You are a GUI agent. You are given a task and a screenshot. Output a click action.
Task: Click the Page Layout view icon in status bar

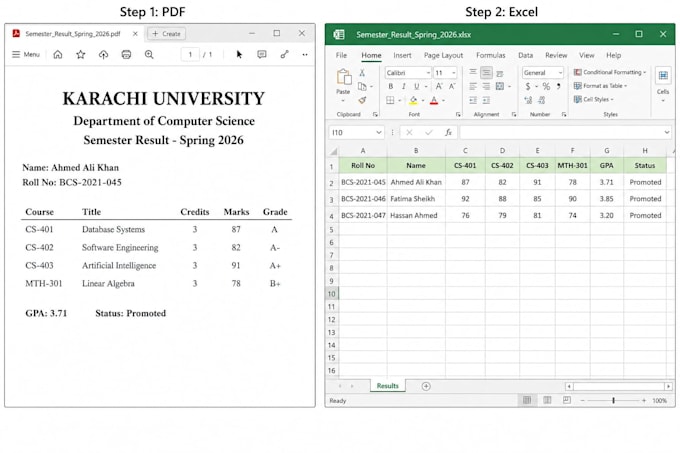[547, 400]
